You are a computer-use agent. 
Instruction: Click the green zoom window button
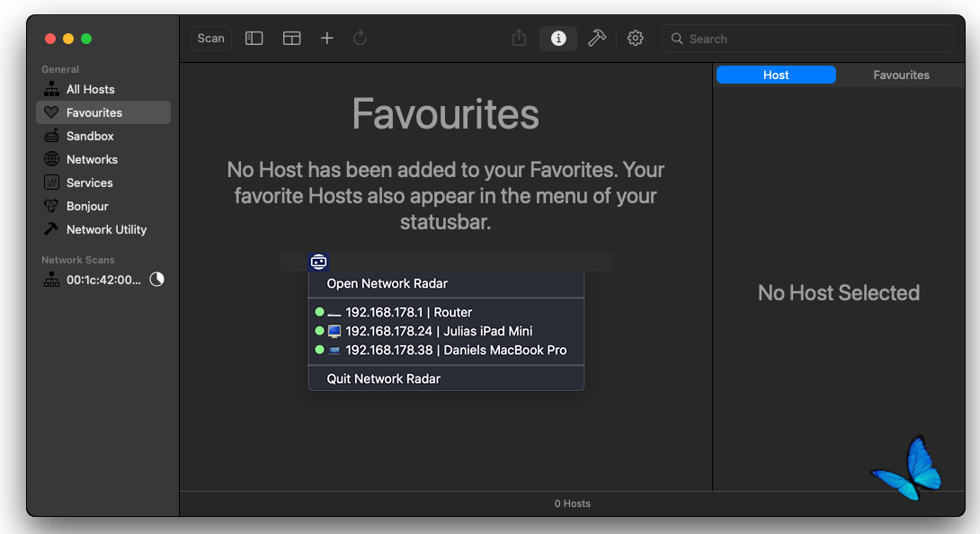tap(86, 39)
